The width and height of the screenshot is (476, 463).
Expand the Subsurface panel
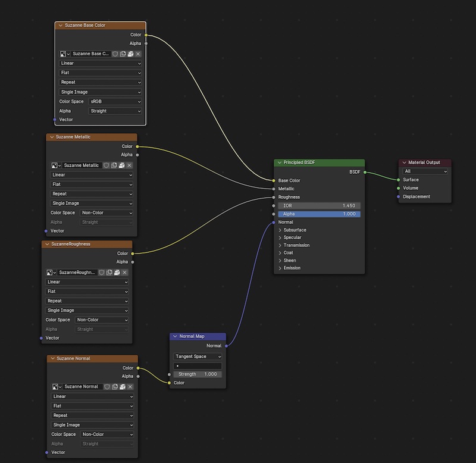pyautogui.click(x=280, y=230)
